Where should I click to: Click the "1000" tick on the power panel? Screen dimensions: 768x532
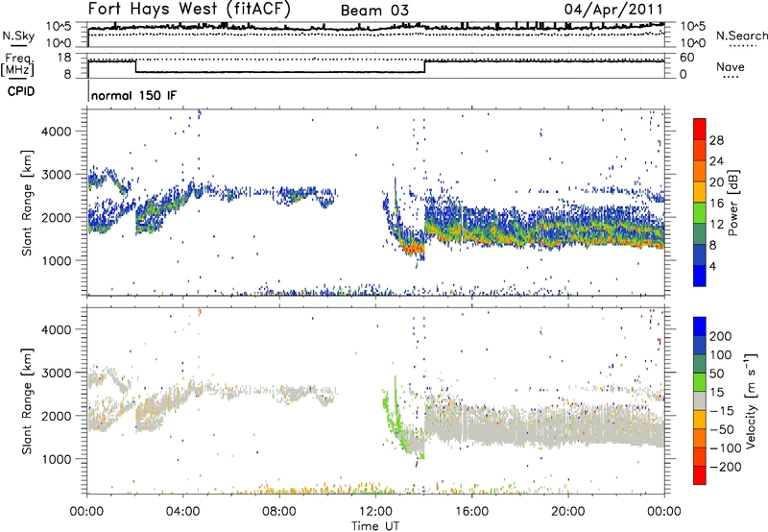pyautogui.click(x=57, y=260)
